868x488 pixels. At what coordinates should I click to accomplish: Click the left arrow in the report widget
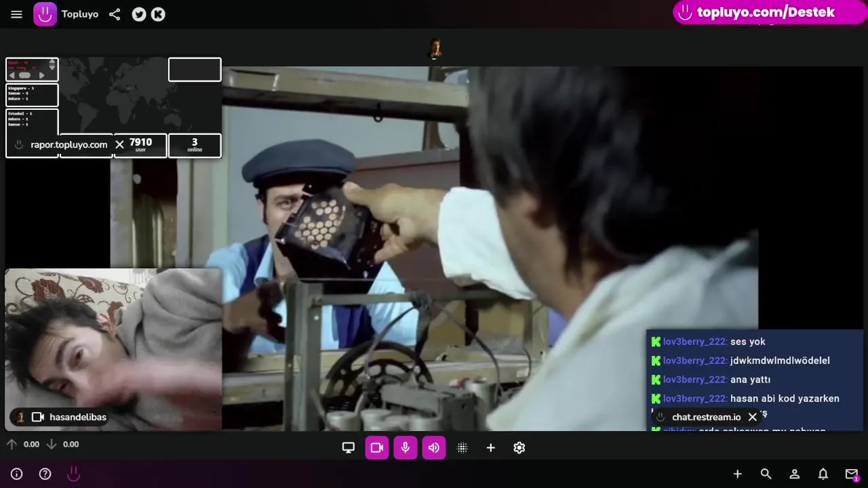coord(12,75)
